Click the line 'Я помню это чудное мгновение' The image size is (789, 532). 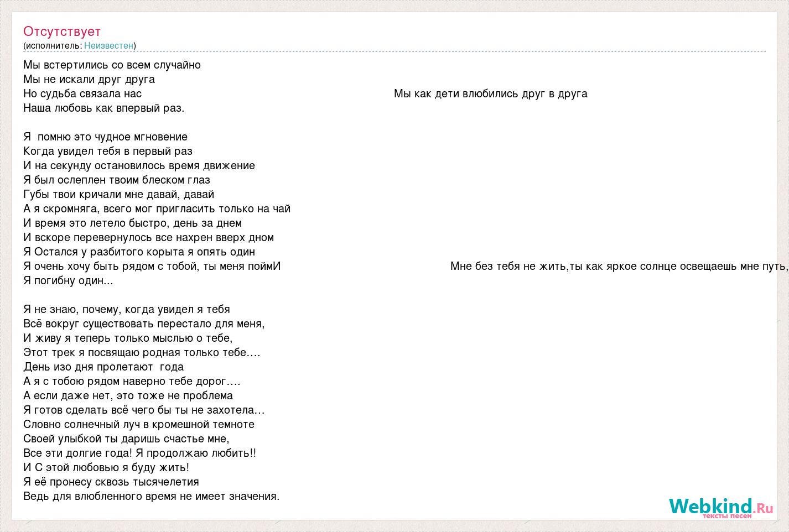(x=106, y=137)
